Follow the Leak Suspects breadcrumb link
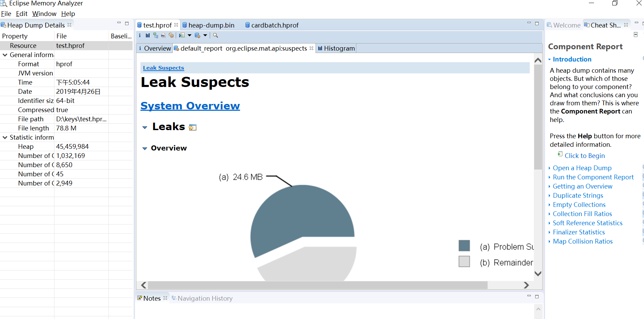644x319 pixels. coord(164,68)
